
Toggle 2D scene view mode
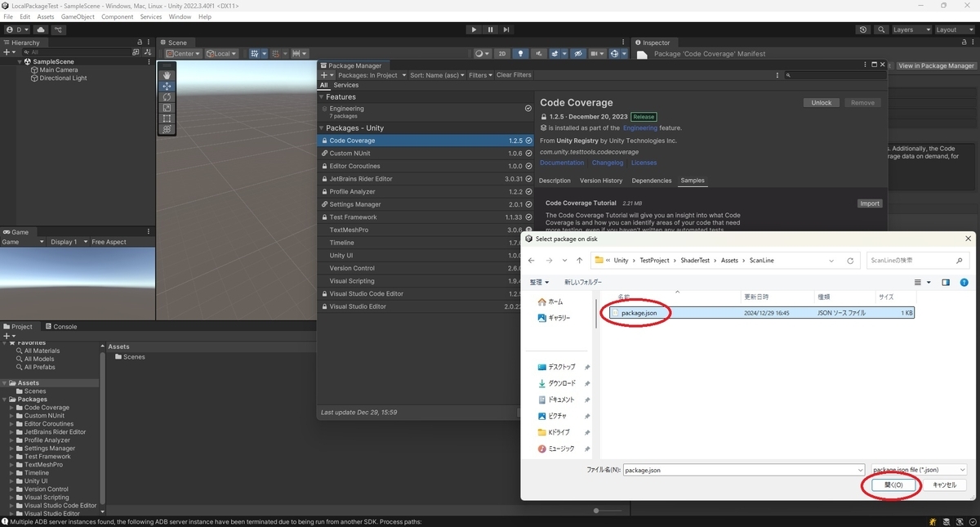502,54
